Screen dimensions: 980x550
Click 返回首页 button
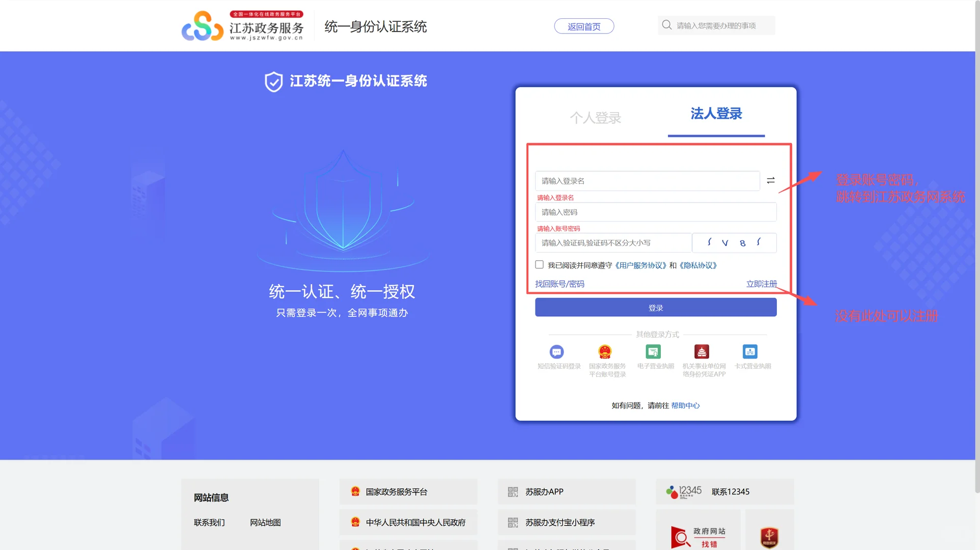click(x=583, y=26)
